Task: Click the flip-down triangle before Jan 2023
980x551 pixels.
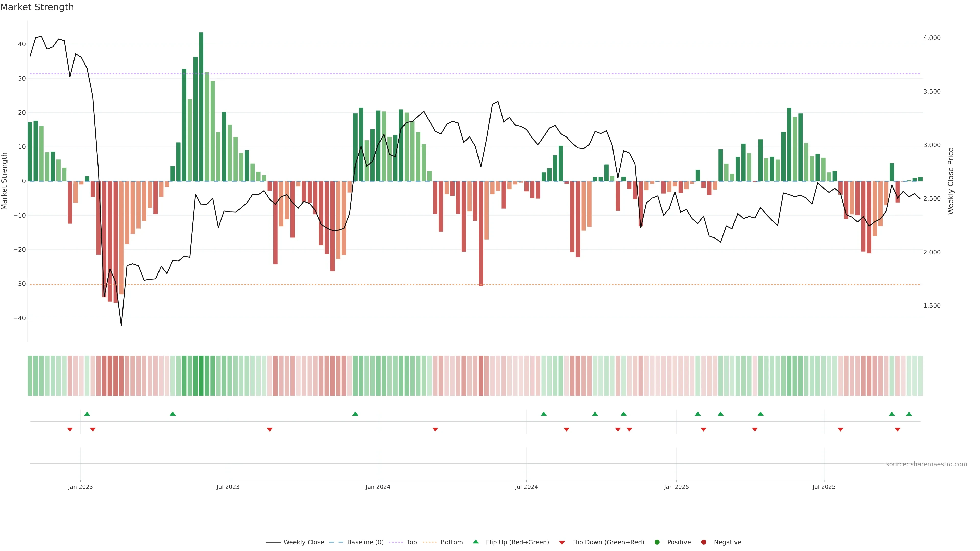Action: [70, 429]
